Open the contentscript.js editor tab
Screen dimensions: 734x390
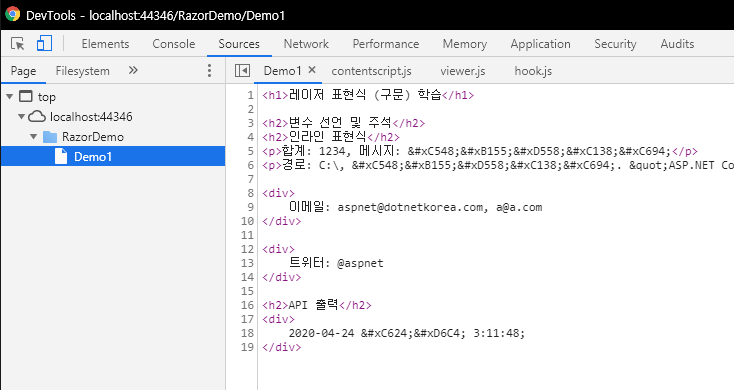pyautogui.click(x=371, y=71)
